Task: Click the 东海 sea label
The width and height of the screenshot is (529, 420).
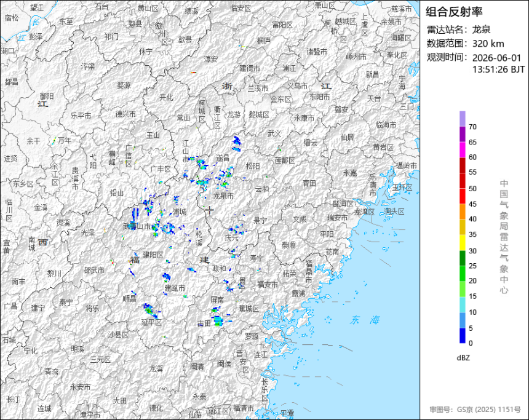Action: click(365, 320)
